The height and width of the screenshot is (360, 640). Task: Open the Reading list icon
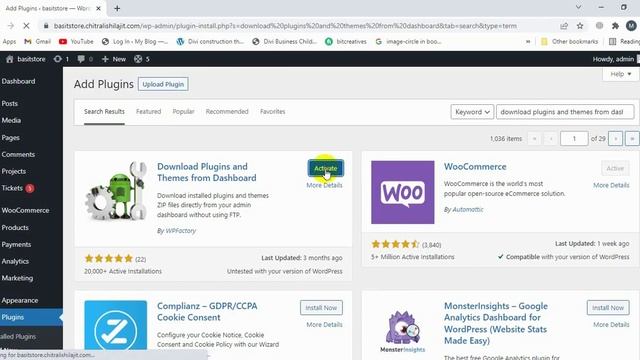612,42
